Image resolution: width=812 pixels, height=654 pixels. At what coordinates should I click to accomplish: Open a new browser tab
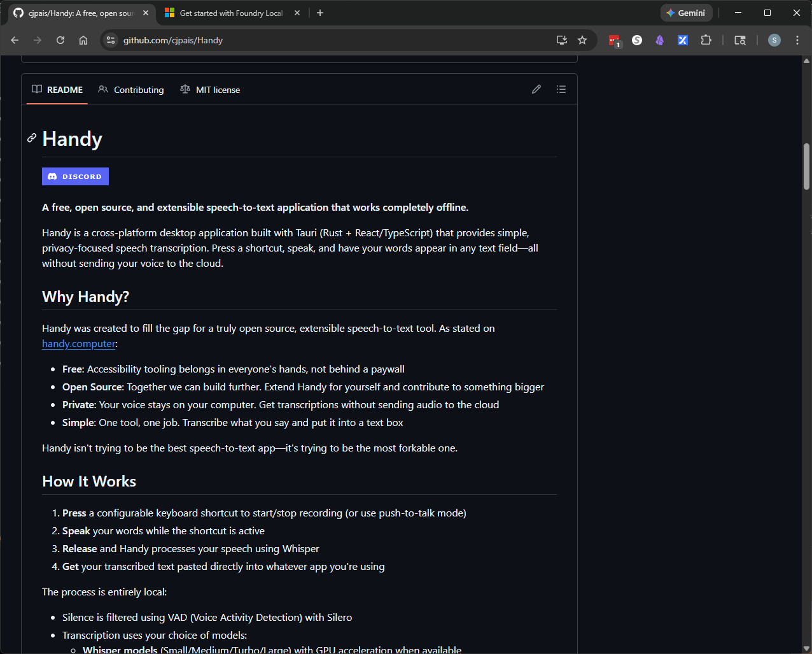[320, 12]
